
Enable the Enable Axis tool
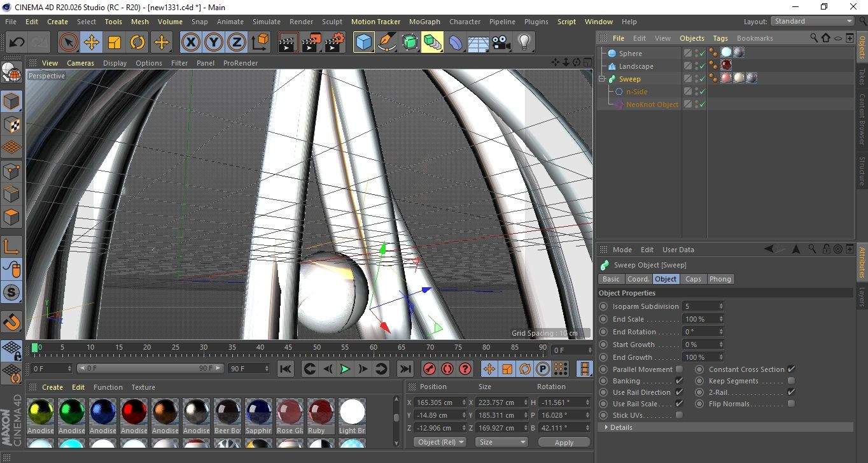12,246
